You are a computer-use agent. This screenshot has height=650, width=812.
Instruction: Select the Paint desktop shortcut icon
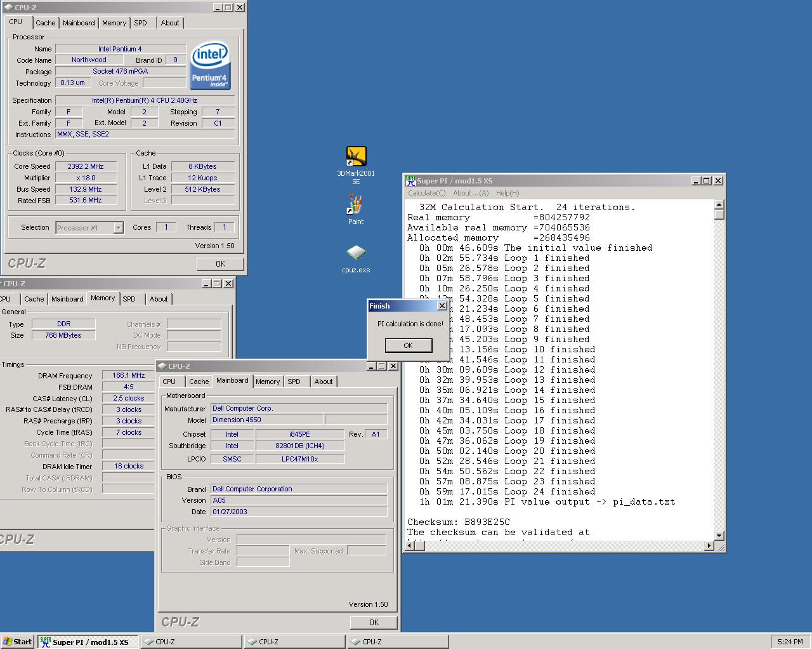[x=356, y=210]
